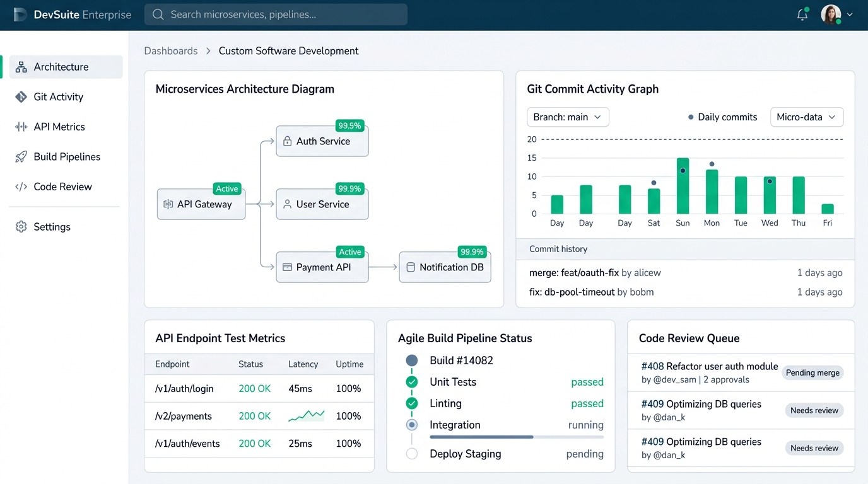868x484 pixels.
Task: Go to the Dashboards breadcrumb link
Action: (171, 51)
